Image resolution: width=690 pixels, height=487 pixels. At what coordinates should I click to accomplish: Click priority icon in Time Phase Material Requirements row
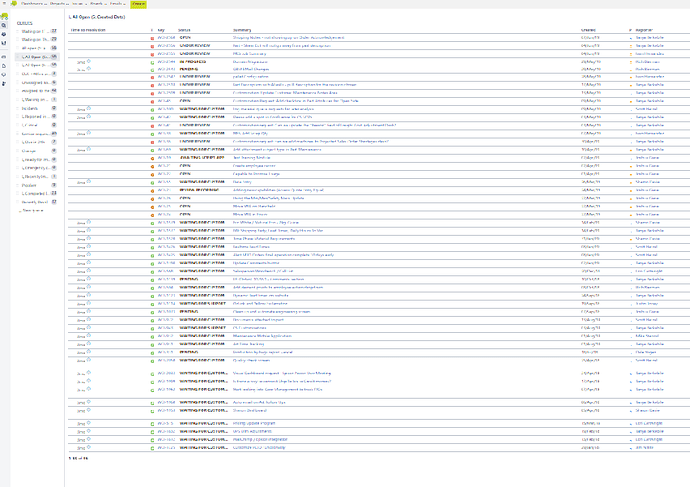coord(631,239)
